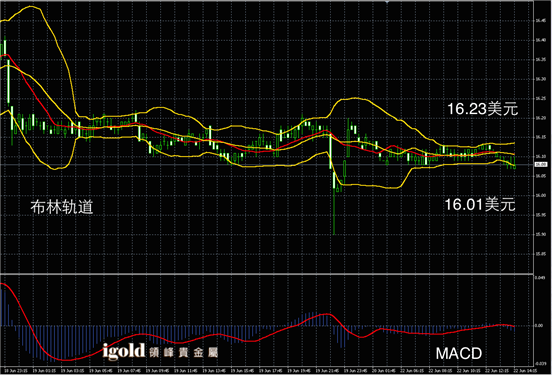Image resolution: width=552 pixels, height=375 pixels.
Task: Select the 16.01美元 support label
Action: tap(480, 204)
